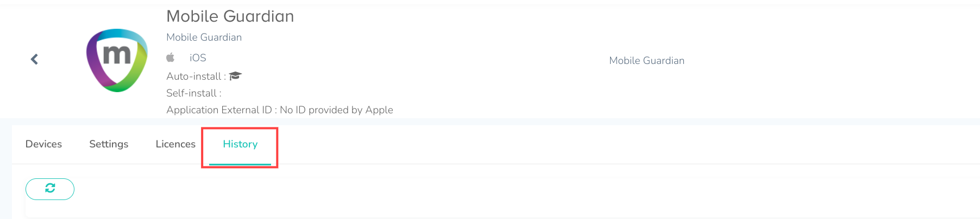
Task: Open the History tab
Action: click(240, 144)
